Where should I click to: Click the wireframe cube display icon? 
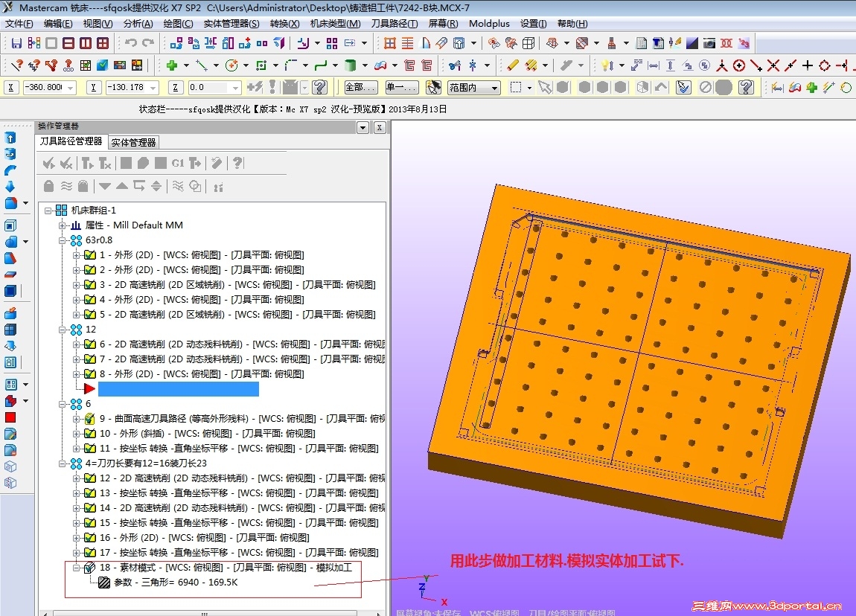[528, 43]
